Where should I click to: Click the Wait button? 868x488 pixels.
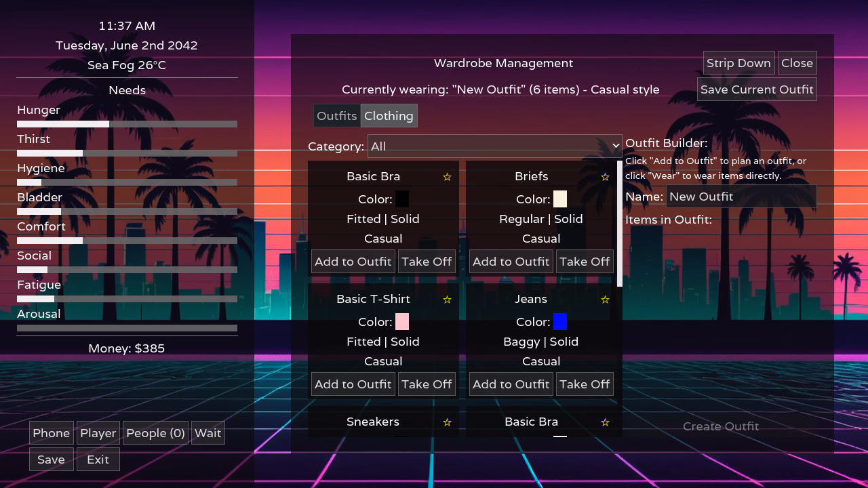(208, 433)
